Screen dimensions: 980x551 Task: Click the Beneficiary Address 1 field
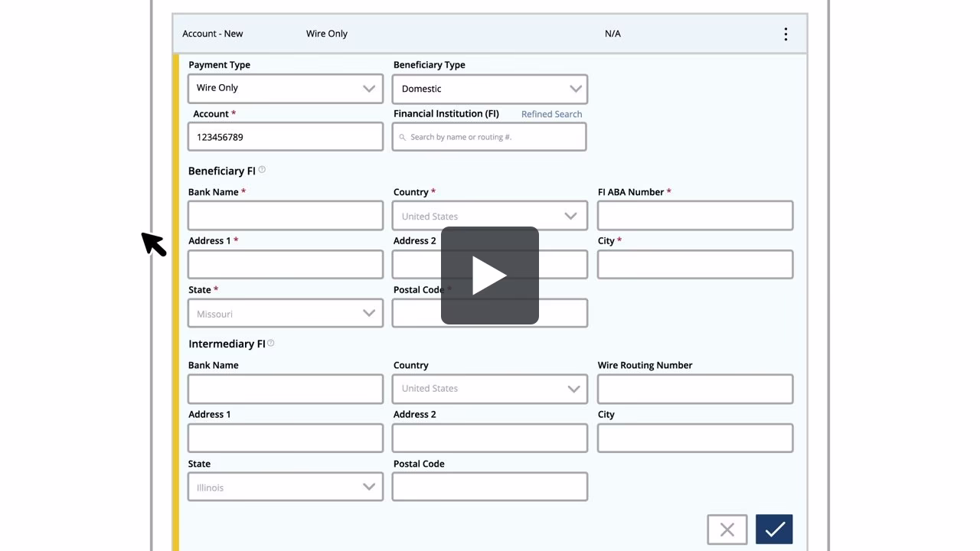285,265
